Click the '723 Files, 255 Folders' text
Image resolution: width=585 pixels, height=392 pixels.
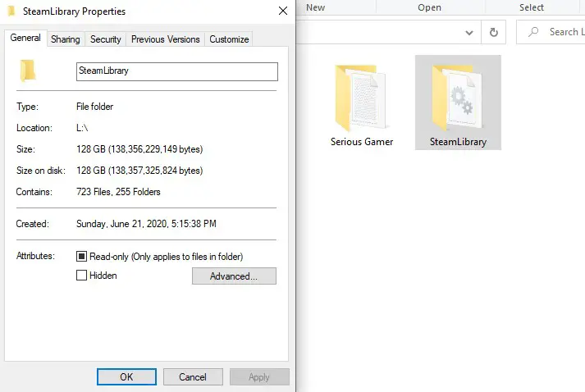[x=118, y=192]
